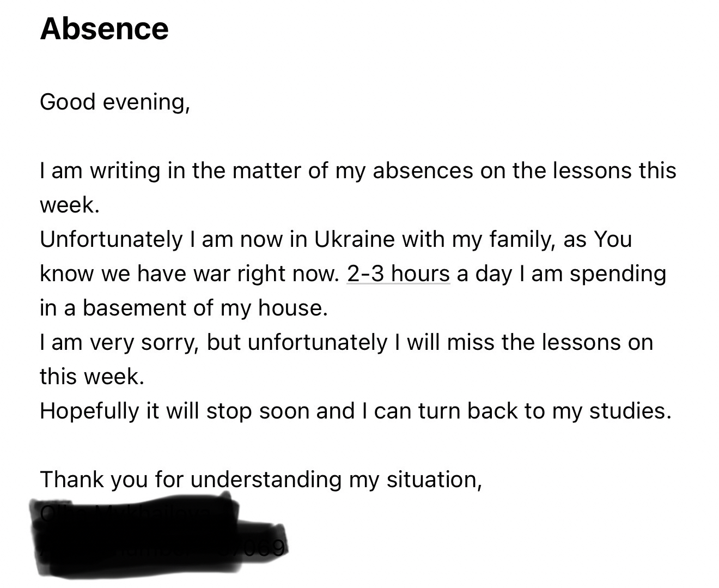Click the word "situation," in the closing line
The image size is (719, 588).
(x=434, y=480)
